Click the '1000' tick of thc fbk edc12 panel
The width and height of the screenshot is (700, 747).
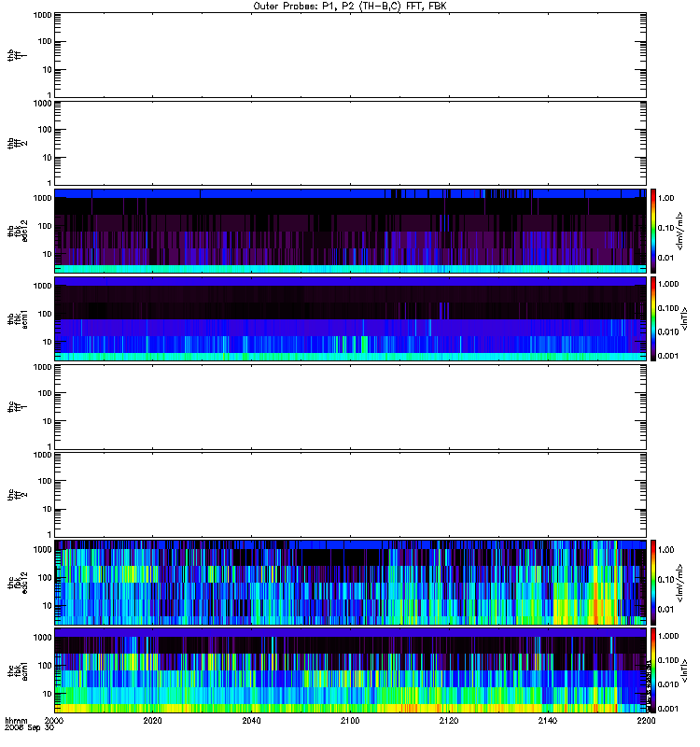point(42,549)
